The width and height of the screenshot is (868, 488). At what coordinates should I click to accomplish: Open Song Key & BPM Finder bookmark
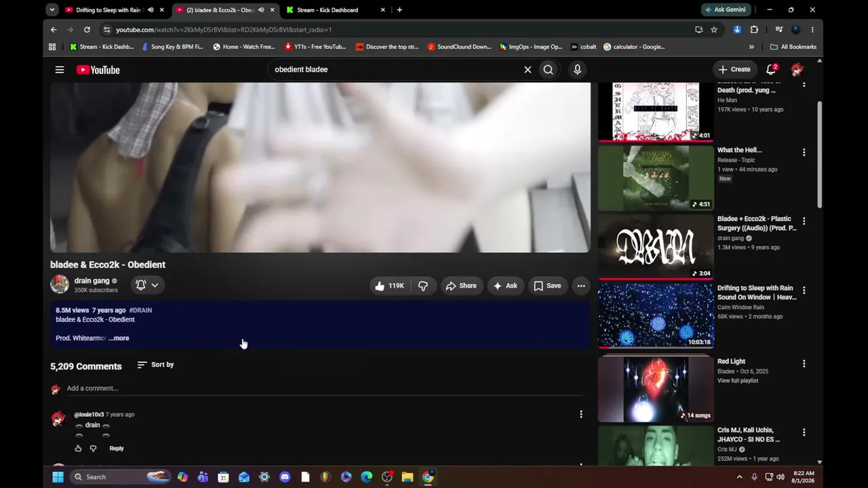(172, 47)
